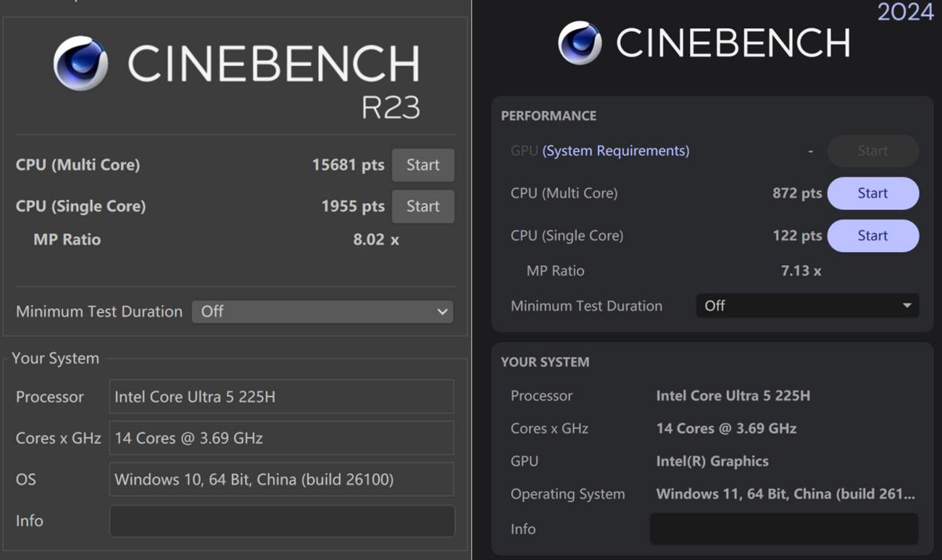Click the Cinebench R23 sphere logo
The width and height of the screenshot is (942, 560).
tap(81, 64)
